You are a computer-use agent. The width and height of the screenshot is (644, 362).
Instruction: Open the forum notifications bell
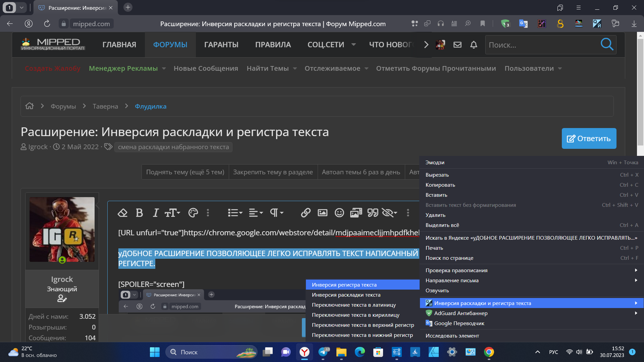click(474, 45)
